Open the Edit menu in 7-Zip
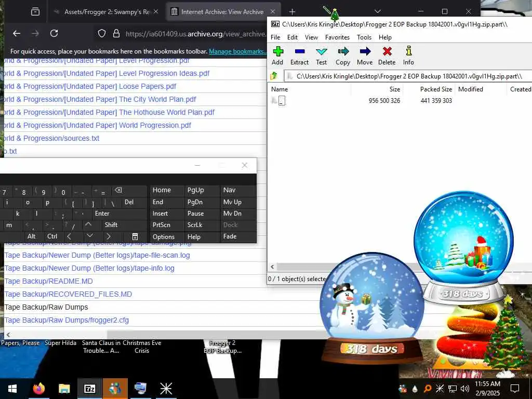 pyautogui.click(x=292, y=37)
